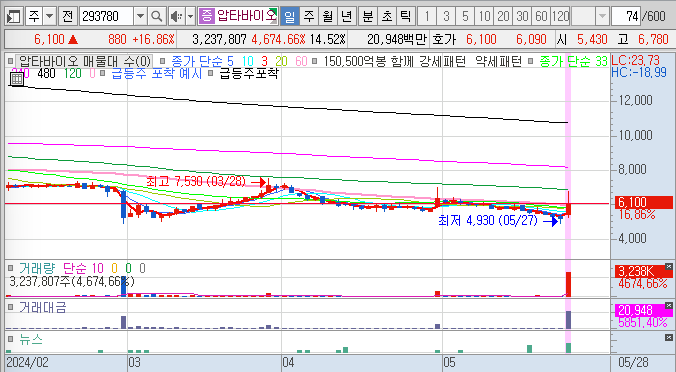Toggle the 뉴스 panel marker

pos(11,340)
